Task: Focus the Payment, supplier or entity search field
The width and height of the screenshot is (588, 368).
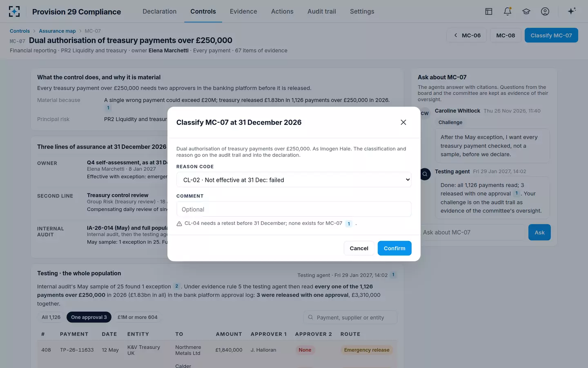Action: click(x=350, y=317)
